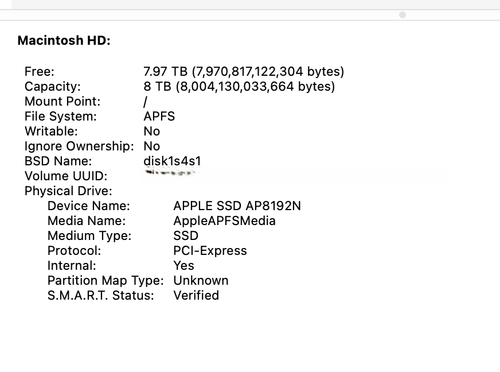Image resolution: width=500 pixels, height=372 pixels.
Task: Select the "Device Name:" label
Action: pyautogui.click(x=89, y=206)
